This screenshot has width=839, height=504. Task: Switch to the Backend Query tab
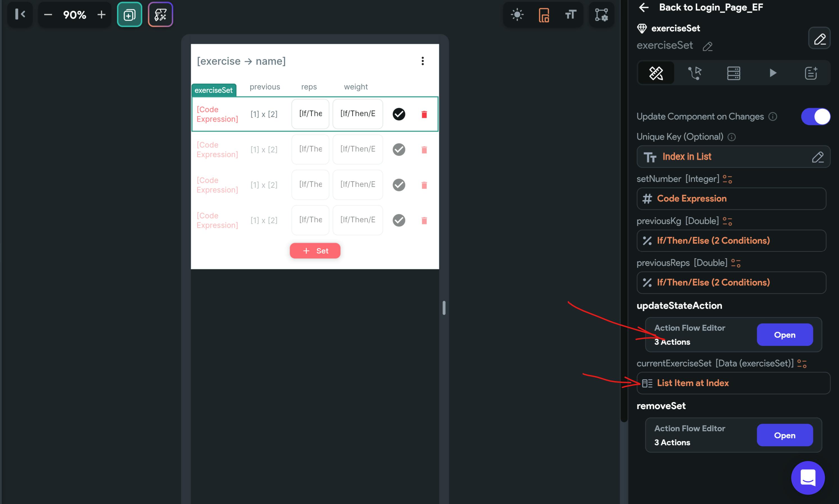pos(733,73)
